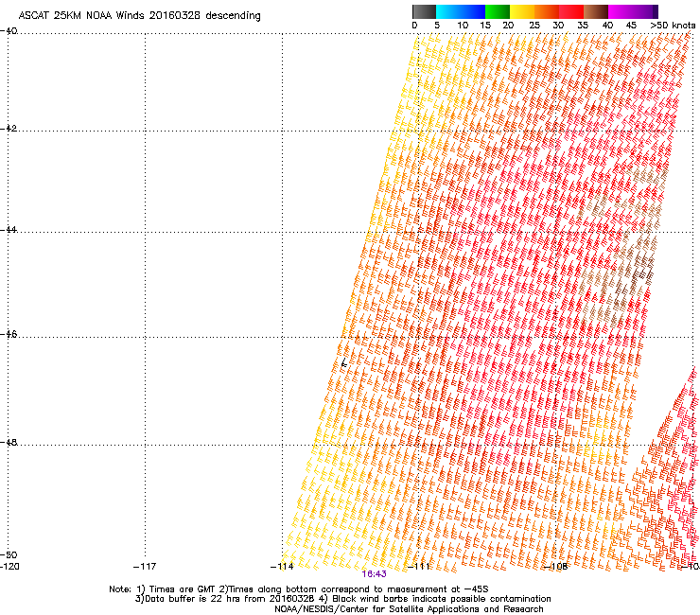Select the red 30-35 knot legend segment

[571, 11]
